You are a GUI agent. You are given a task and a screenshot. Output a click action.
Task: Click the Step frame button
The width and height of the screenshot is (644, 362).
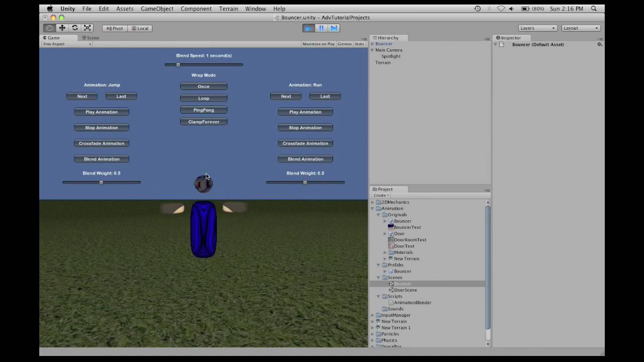coord(334,28)
